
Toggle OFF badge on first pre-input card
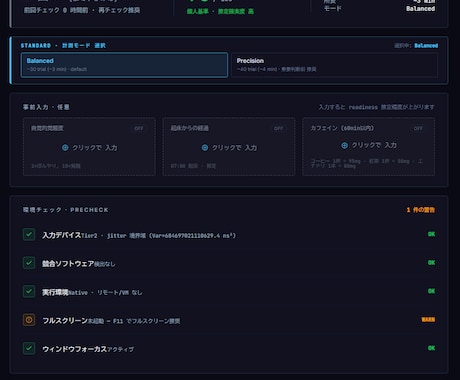(x=139, y=128)
